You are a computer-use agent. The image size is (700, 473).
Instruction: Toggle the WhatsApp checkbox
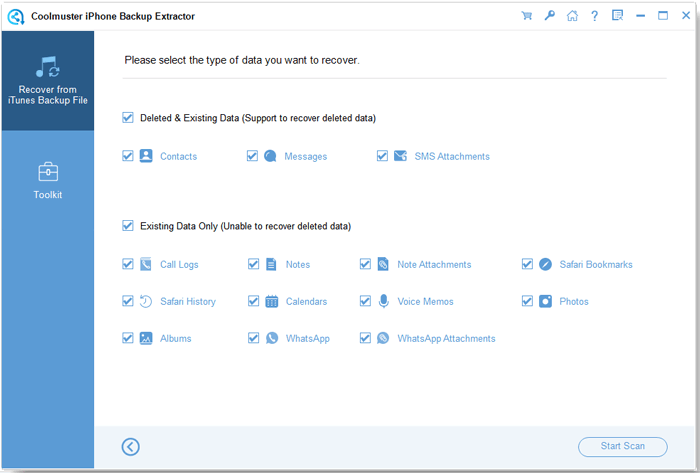pos(253,338)
